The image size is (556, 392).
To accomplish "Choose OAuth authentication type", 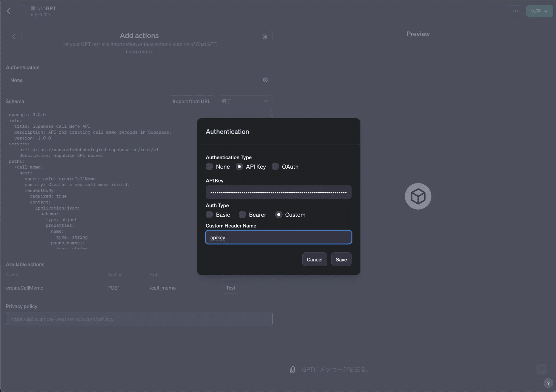I will tap(275, 167).
